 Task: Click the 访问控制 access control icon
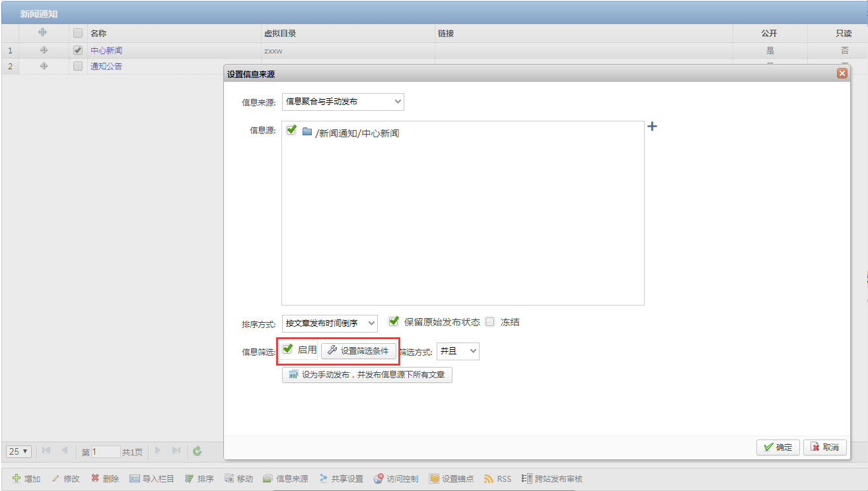coord(379,478)
